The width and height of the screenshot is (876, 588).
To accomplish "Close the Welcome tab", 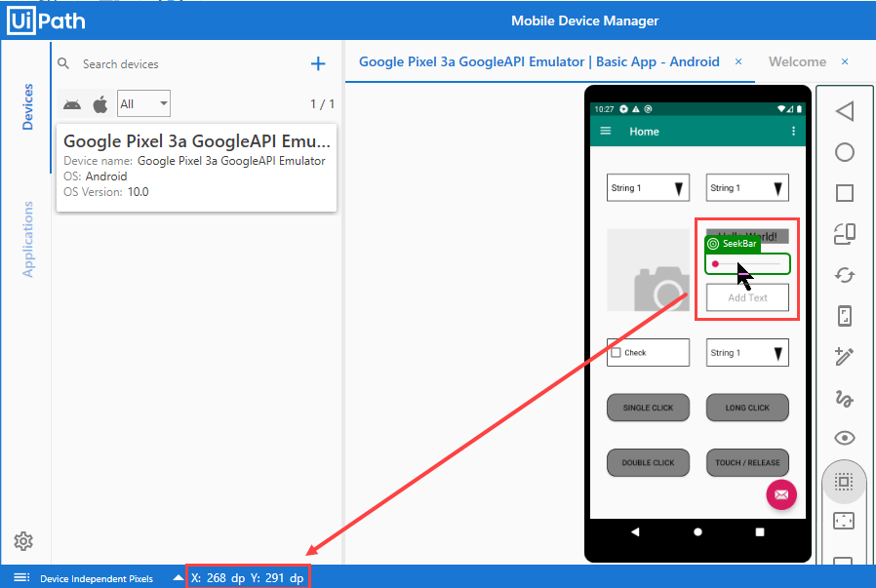I will coord(845,61).
